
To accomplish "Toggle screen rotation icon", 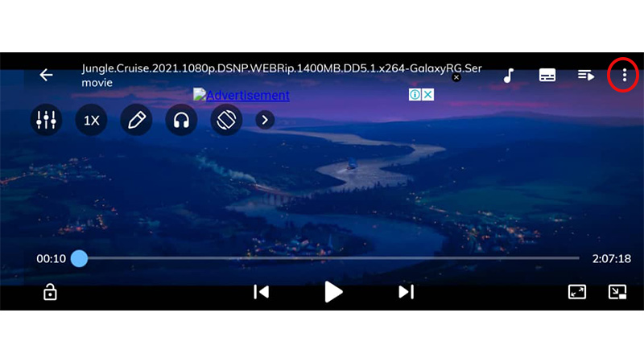I will pyautogui.click(x=226, y=120).
